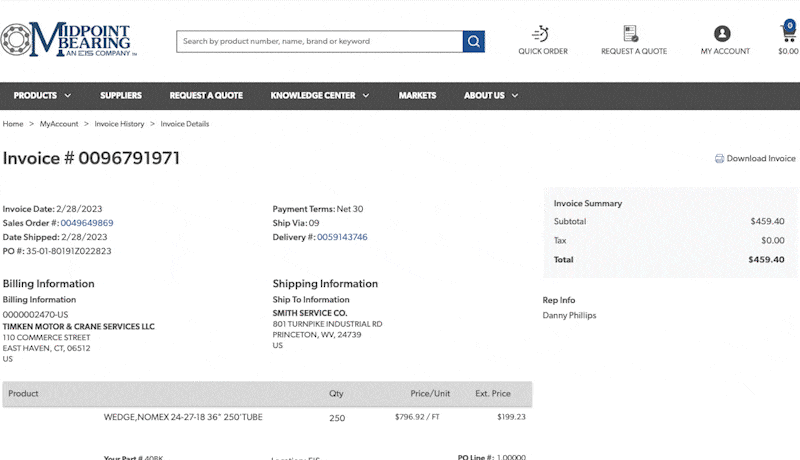Click the magnifier search button
The width and height of the screenshot is (800, 460).
click(473, 41)
